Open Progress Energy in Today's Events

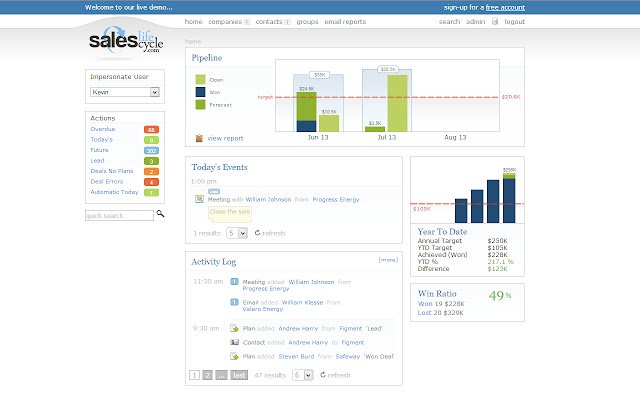336,200
